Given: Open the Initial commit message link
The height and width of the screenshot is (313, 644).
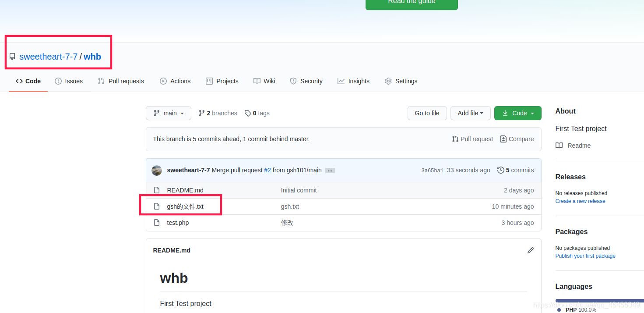Looking at the screenshot, I should click(x=299, y=190).
